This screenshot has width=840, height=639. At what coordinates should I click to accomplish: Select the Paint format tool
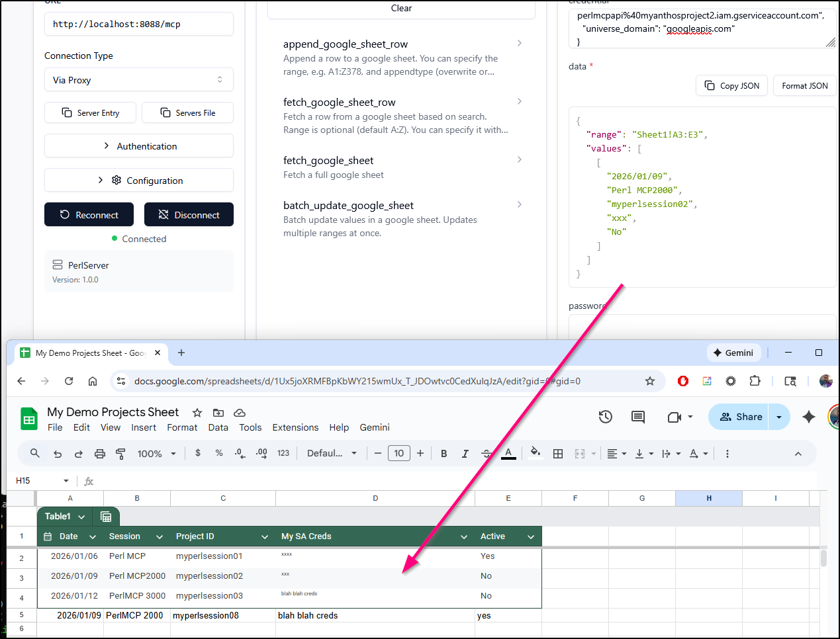120,454
